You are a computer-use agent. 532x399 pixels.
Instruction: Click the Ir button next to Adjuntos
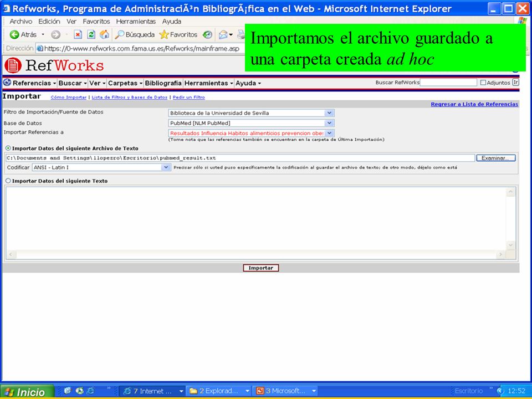click(515, 83)
